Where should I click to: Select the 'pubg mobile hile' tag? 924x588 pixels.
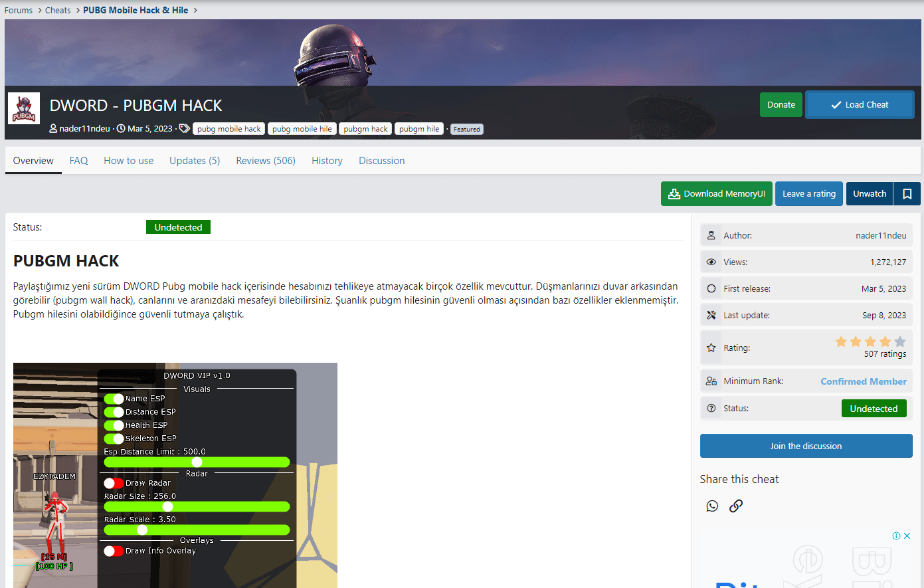[302, 129]
